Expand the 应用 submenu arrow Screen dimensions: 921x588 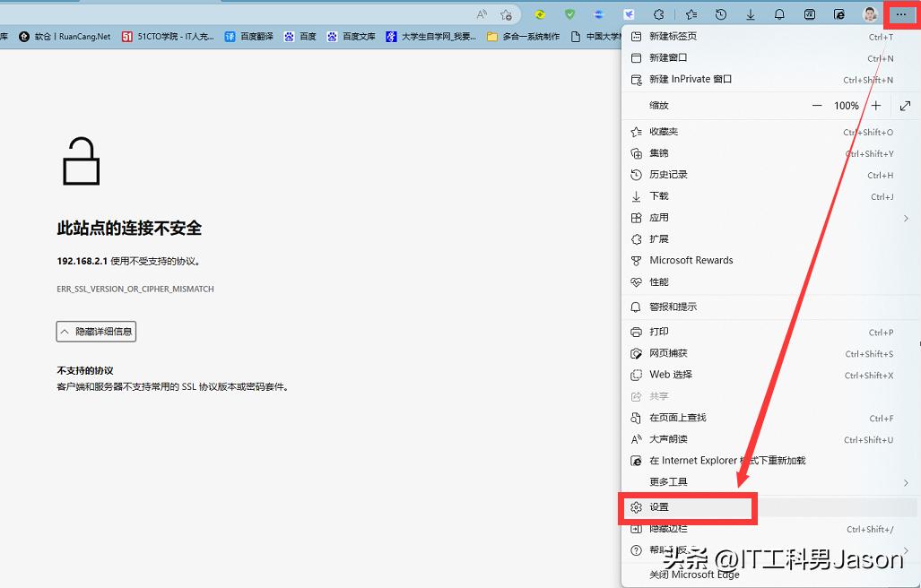[905, 217]
